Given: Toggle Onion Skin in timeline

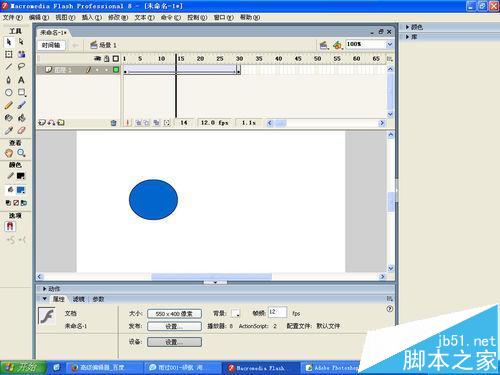Looking at the screenshot, I should [x=138, y=123].
